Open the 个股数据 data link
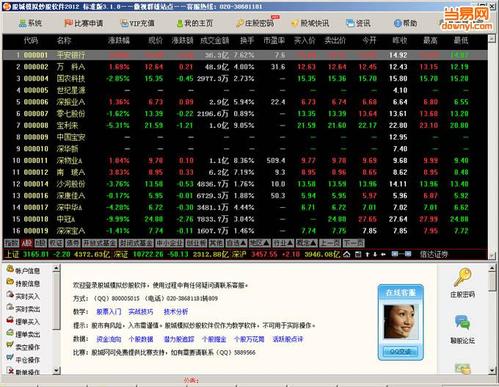Image resolution: width=499 pixels, height=387 pixels. (x=141, y=339)
